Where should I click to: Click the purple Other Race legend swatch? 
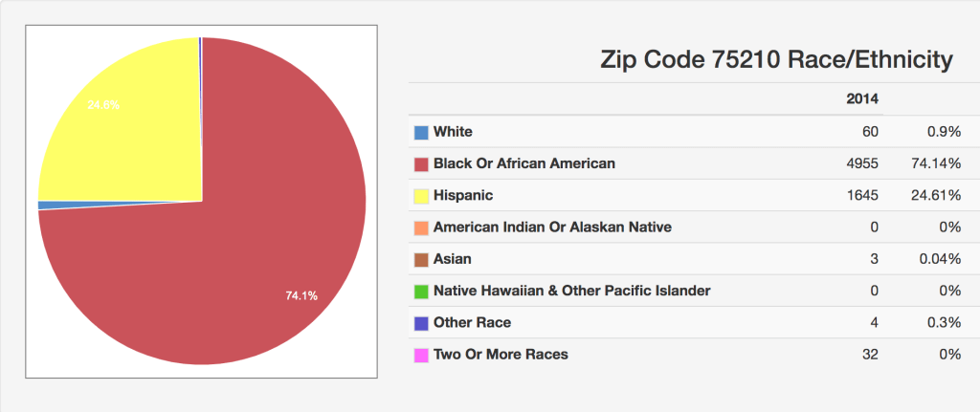(x=421, y=323)
